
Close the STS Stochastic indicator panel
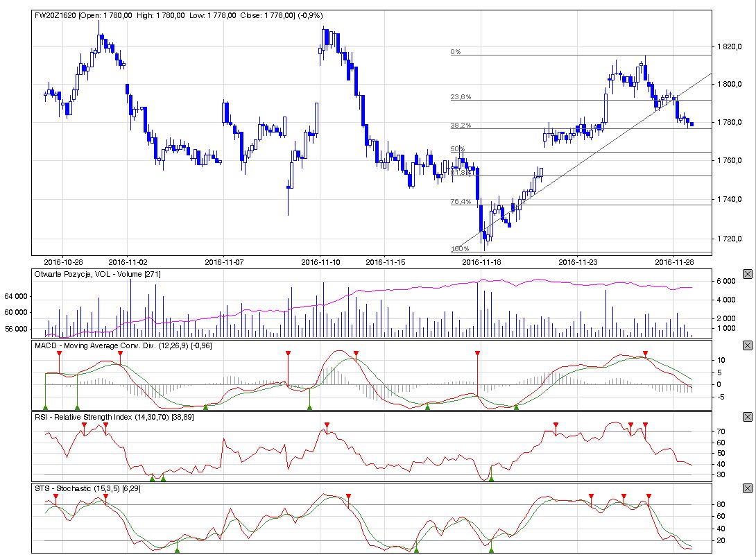pyautogui.click(x=747, y=488)
